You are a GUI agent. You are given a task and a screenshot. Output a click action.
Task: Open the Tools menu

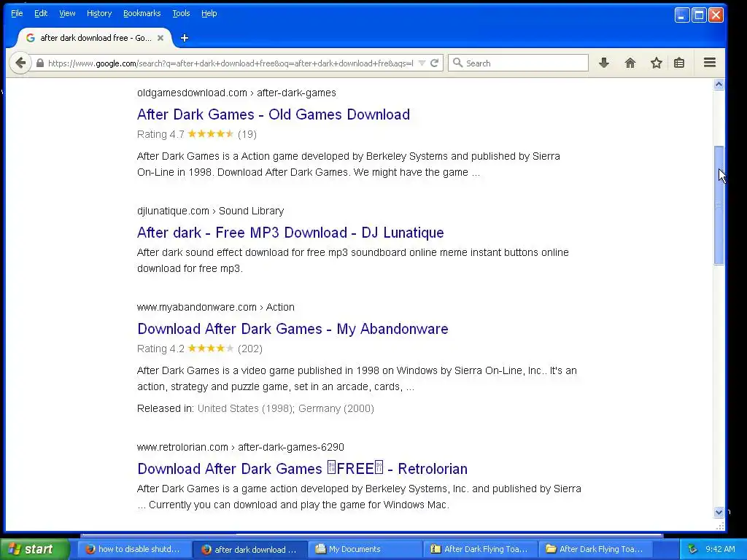pyautogui.click(x=181, y=13)
